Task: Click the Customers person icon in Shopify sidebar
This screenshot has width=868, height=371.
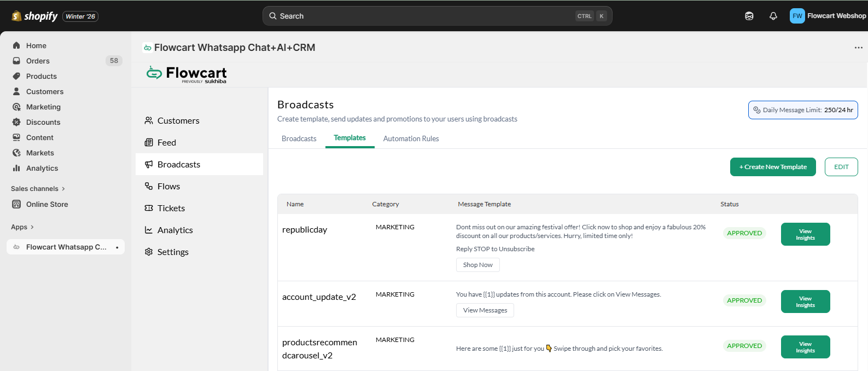Action: tap(16, 91)
